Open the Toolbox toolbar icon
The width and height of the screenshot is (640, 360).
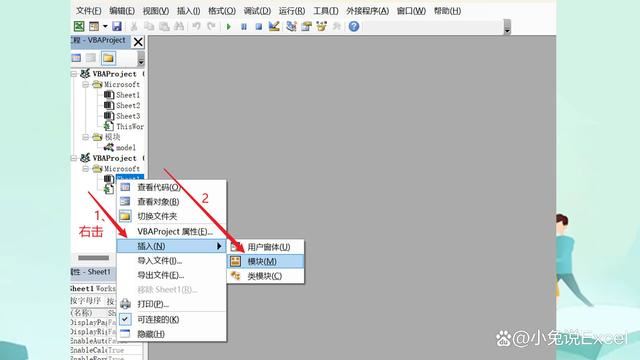click(337, 27)
